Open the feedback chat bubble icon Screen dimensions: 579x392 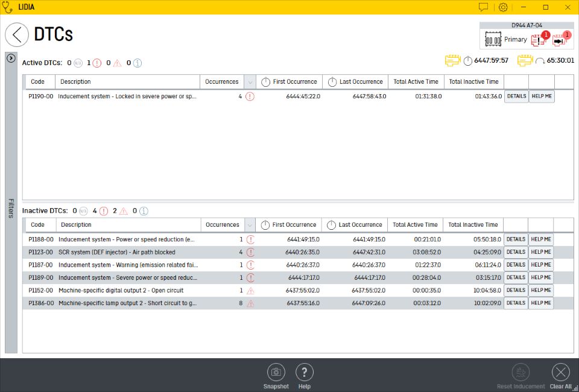pyautogui.click(x=483, y=7)
